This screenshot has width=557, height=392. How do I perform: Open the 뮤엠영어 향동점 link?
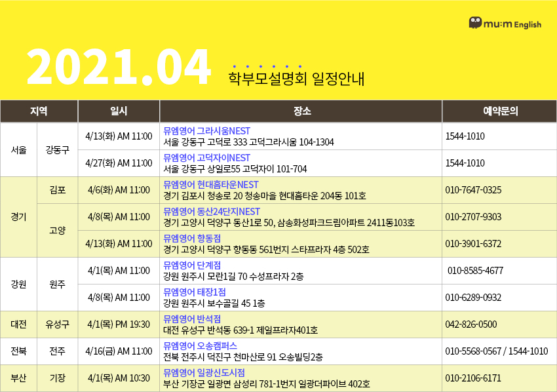192,239
